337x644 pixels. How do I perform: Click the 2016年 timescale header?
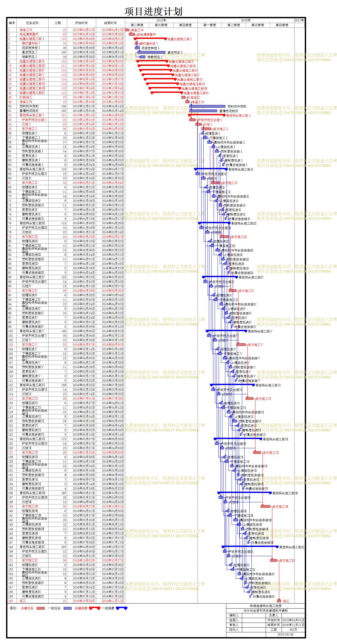pyautogui.click(x=246, y=20)
